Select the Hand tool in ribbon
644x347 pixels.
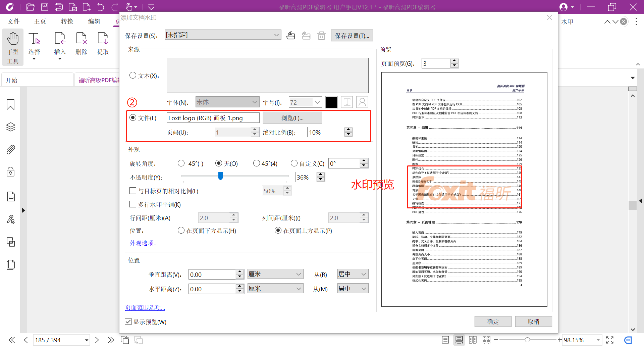coord(13,47)
